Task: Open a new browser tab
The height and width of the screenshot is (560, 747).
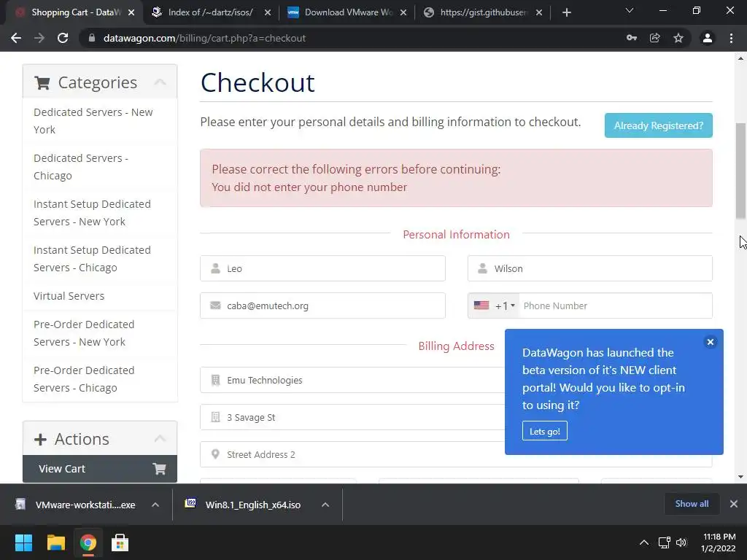Action: 566,12
